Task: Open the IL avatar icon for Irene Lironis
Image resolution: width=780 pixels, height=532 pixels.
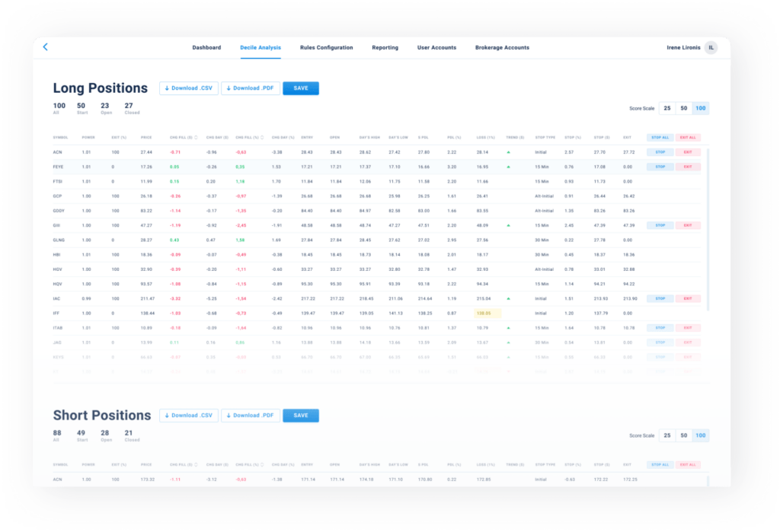Action: 711,47
